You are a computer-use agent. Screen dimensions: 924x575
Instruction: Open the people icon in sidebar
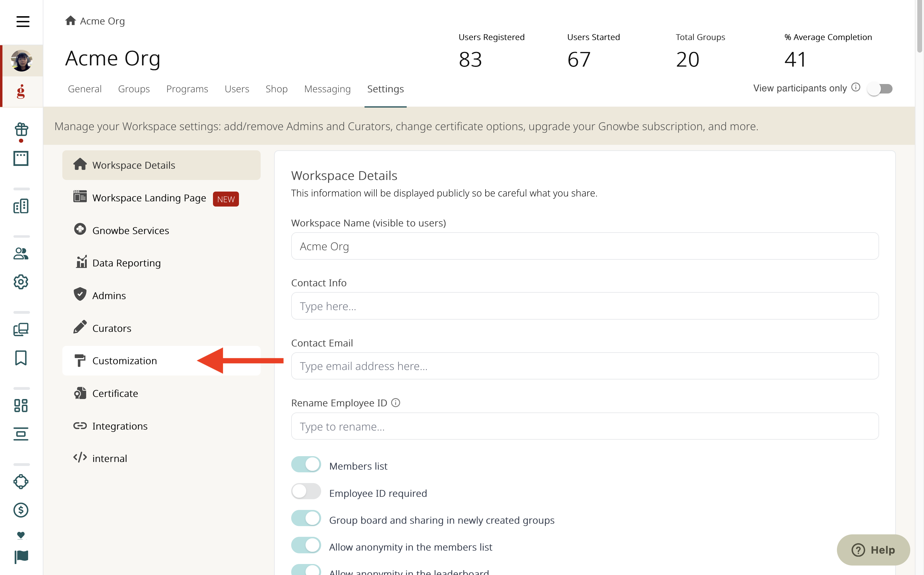pos(21,254)
